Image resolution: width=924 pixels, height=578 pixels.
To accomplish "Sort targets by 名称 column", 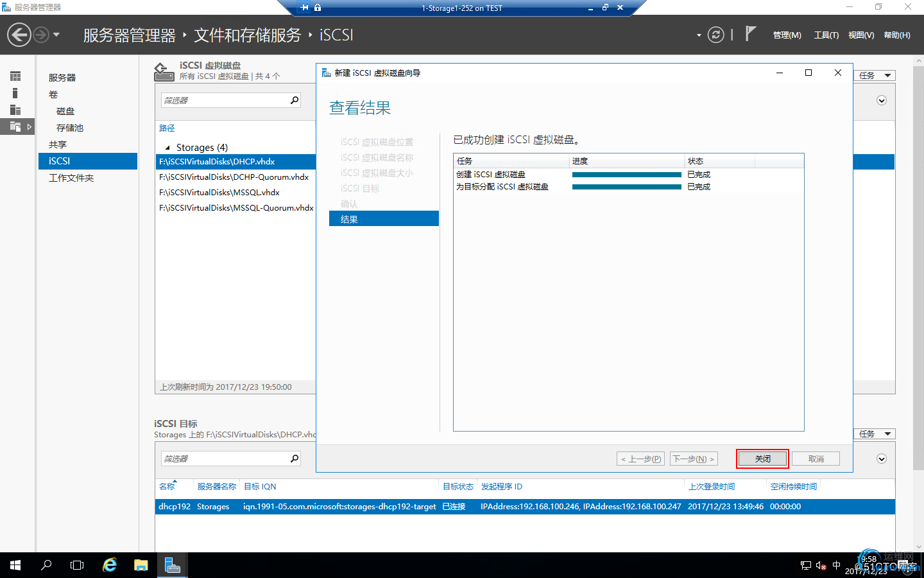I will pyautogui.click(x=167, y=487).
